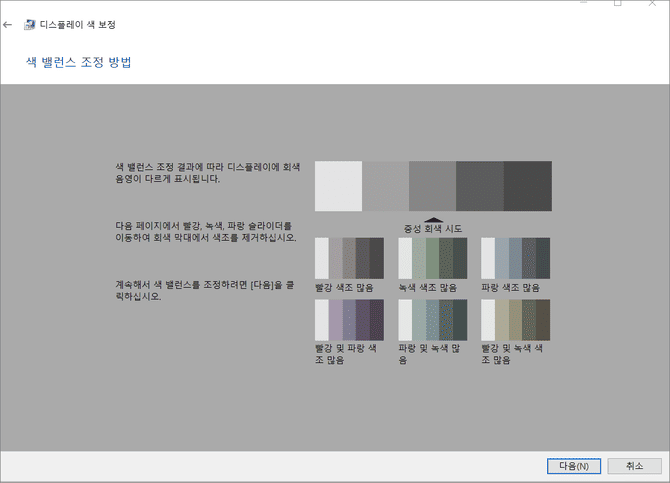
Task: Select the middle gray swatch above the arrow
Action: point(432,186)
